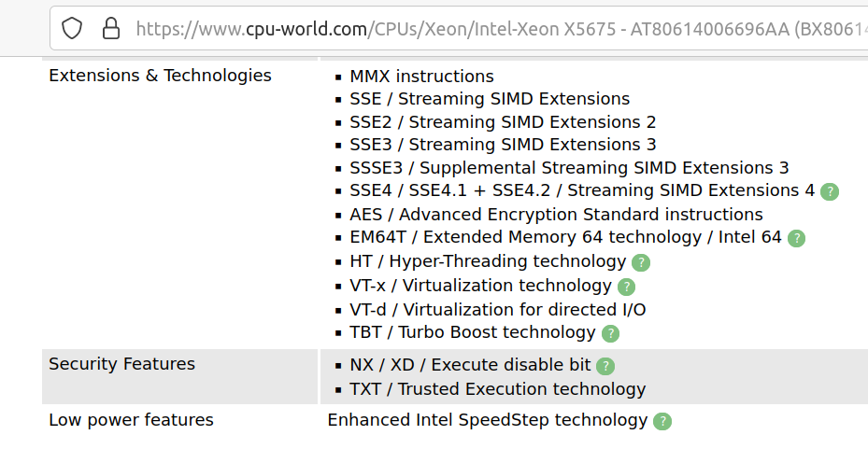Click the MMX instructions list entry
This screenshot has height=449, width=868.
coord(421,77)
